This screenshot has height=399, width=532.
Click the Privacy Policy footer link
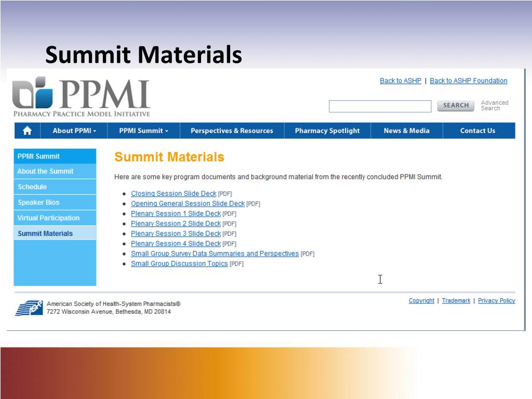(496, 301)
